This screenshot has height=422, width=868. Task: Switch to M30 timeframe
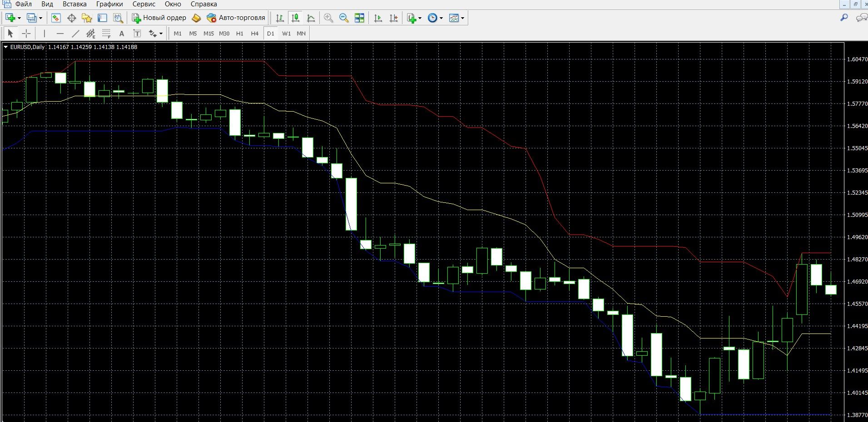pos(224,34)
